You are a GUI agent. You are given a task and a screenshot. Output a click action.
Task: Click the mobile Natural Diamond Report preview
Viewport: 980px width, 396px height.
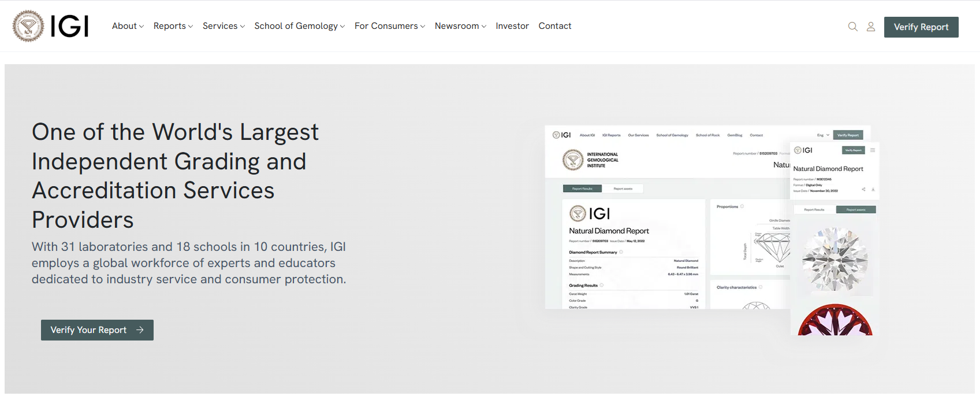coord(834,239)
